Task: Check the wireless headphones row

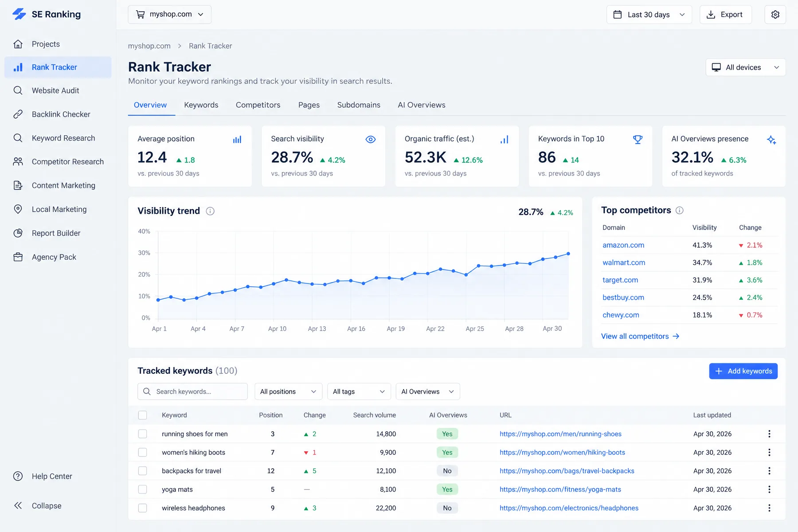Action: pyautogui.click(x=142, y=508)
